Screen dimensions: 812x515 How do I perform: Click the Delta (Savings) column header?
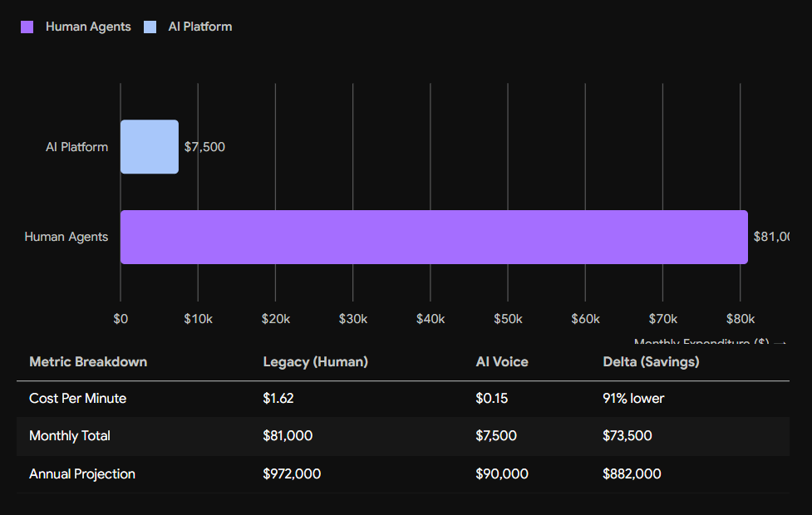click(x=651, y=362)
